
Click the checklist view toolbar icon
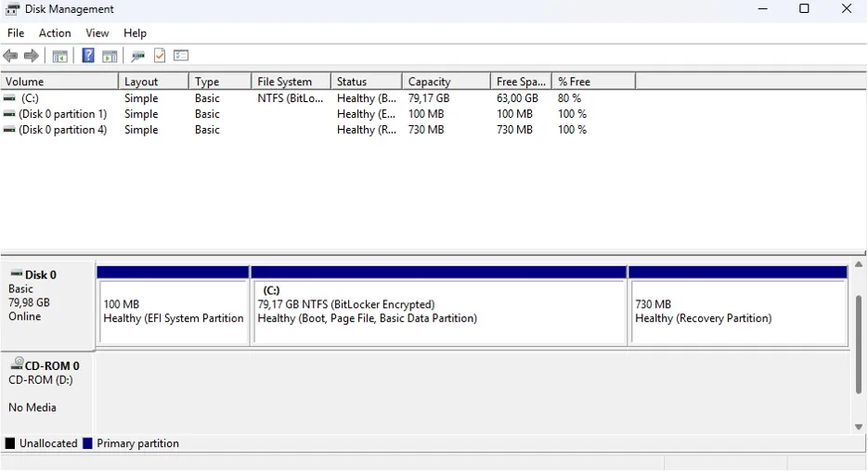tap(181, 56)
